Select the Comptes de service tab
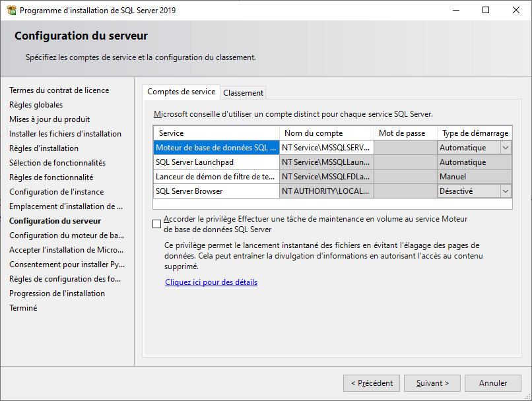The height and width of the screenshot is (401, 532). (x=181, y=92)
